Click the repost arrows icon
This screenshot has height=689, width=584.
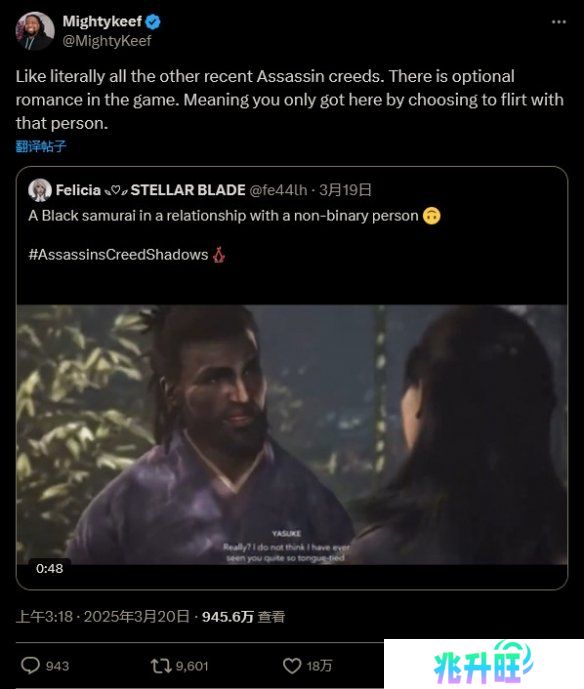click(x=160, y=666)
